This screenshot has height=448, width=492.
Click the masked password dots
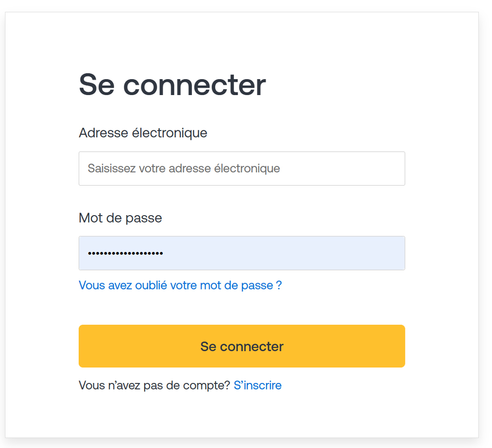125,254
